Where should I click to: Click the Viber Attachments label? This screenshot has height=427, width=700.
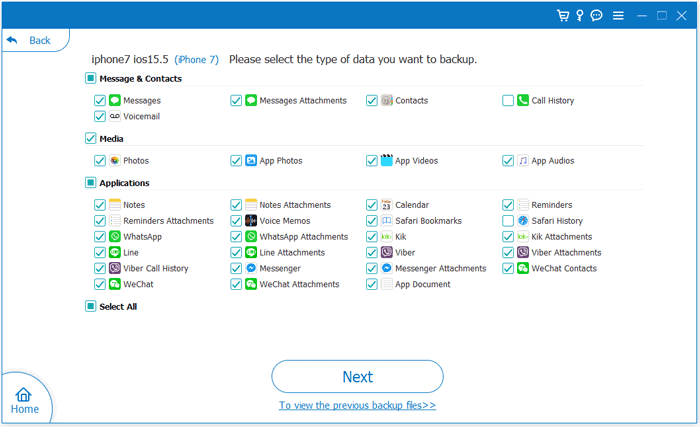(566, 252)
